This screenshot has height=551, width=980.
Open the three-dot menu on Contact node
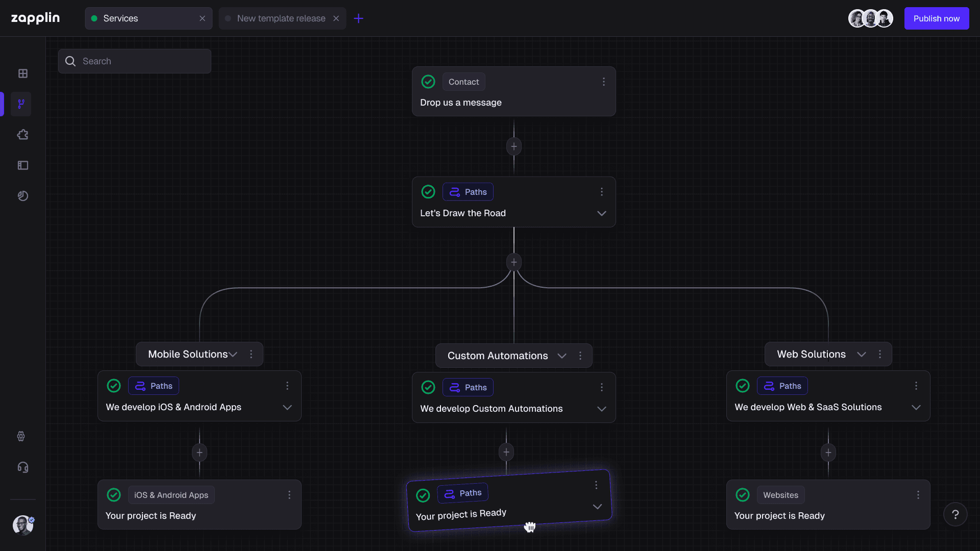(x=604, y=82)
